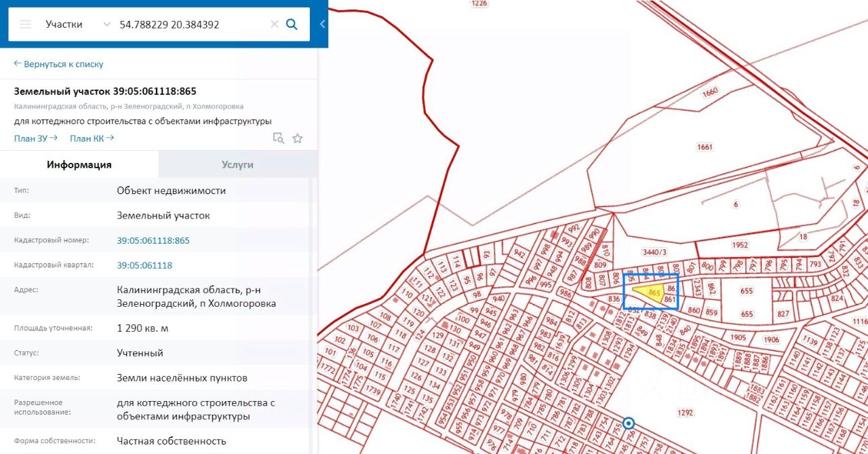Screen dimensions: 868x454
Task: Click parcel 860 on the map
Action: pos(694,311)
